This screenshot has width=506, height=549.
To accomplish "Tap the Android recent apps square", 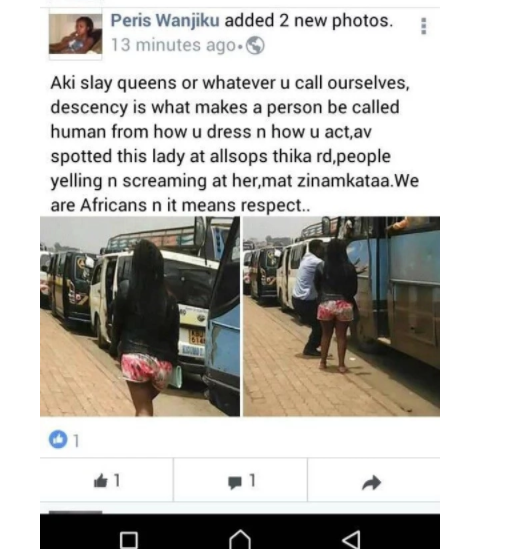I will [x=129, y=540].
